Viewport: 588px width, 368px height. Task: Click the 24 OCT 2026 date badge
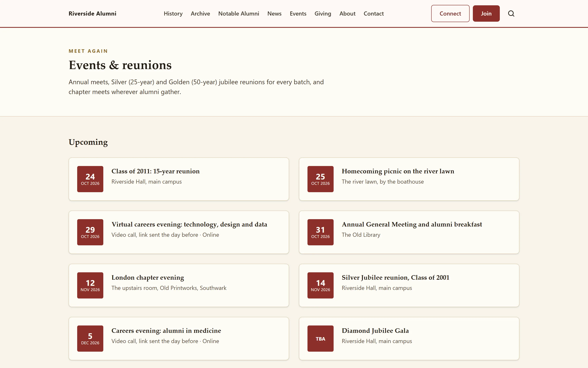(x=90, y=179)
